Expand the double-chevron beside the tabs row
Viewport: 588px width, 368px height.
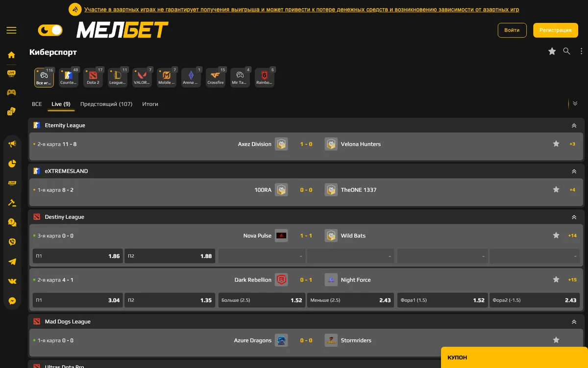(575, 104)
